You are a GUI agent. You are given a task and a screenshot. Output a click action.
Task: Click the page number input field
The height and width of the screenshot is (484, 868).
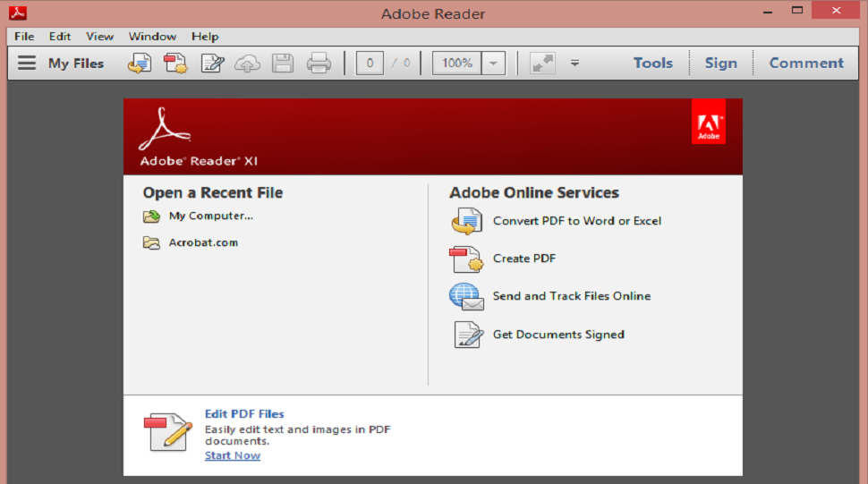[370, 63]
